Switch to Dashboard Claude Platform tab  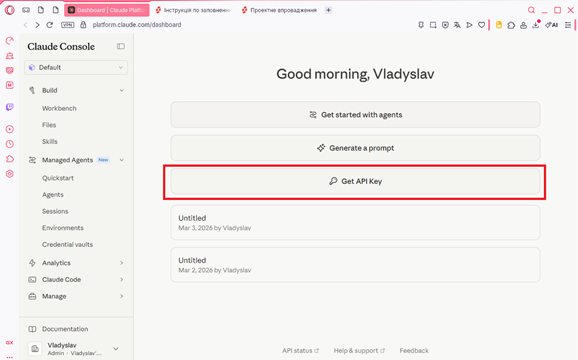[107, 10]
